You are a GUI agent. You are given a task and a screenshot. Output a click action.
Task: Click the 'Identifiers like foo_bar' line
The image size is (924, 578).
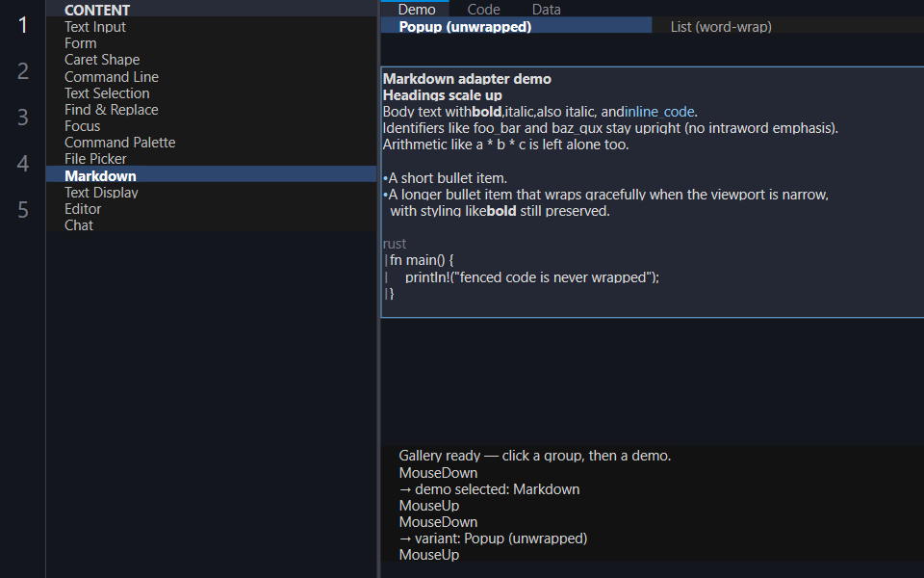pos(610,128)
